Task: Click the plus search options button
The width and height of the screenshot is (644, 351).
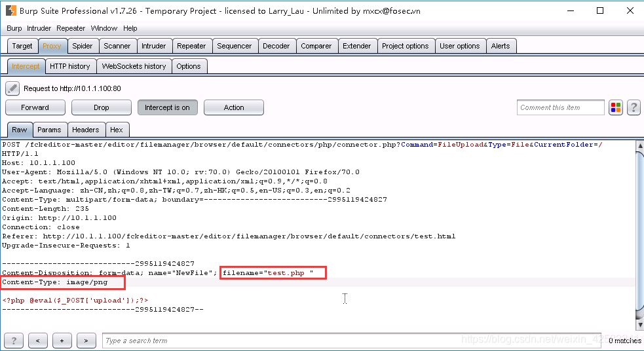Action: click(62, 341)
